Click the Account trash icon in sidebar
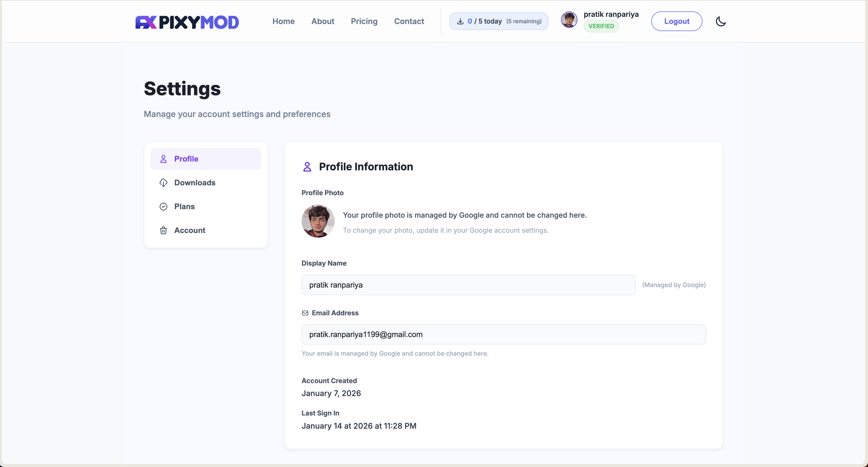Screen dimensions: 868x467 pos(163,230)
